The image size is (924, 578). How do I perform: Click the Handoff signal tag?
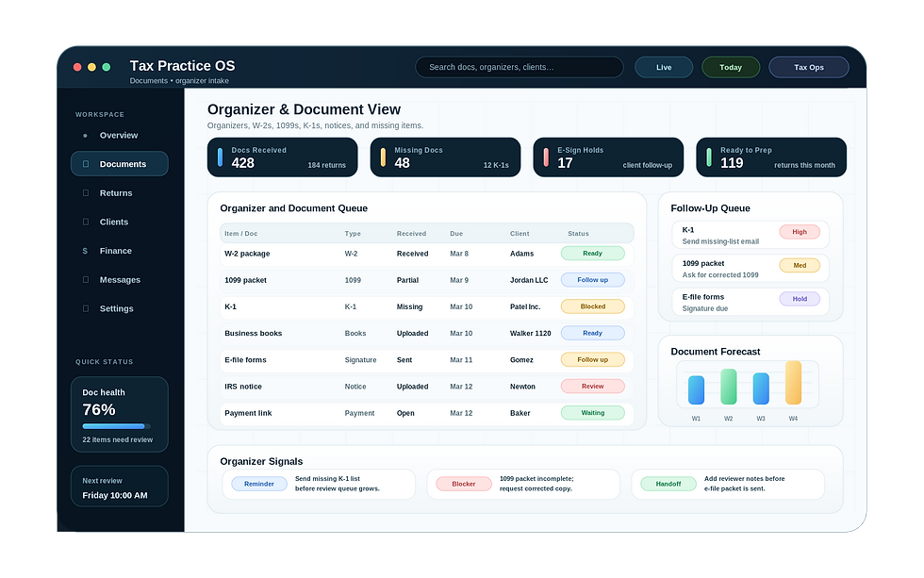[x=668, y=484]
